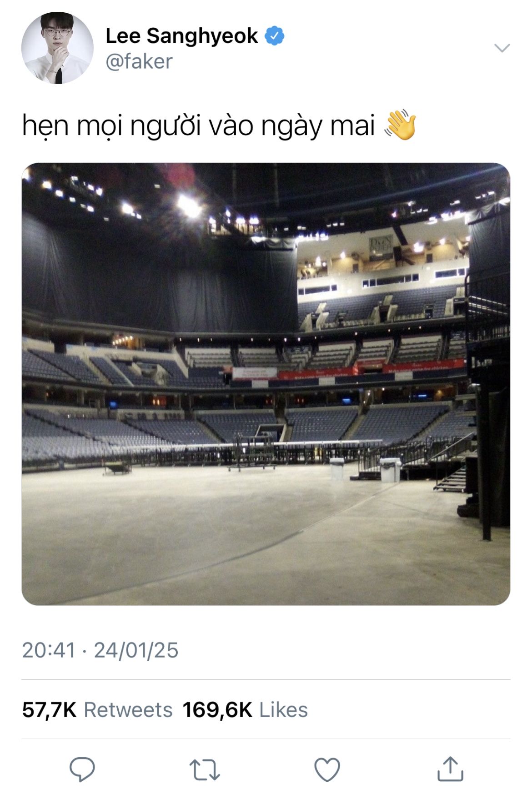This screenshot has height=789, width=532.
Task: Tap the waving hand emoji
Action: 400,125
